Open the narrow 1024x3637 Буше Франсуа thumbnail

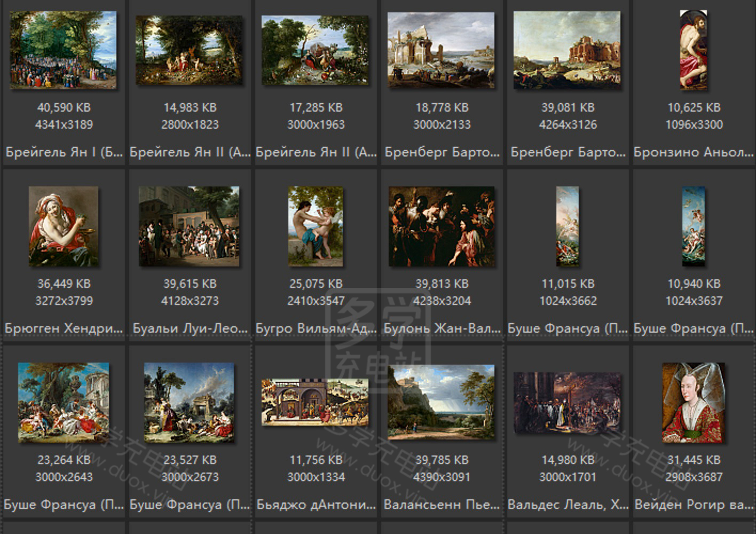point(693,226)
